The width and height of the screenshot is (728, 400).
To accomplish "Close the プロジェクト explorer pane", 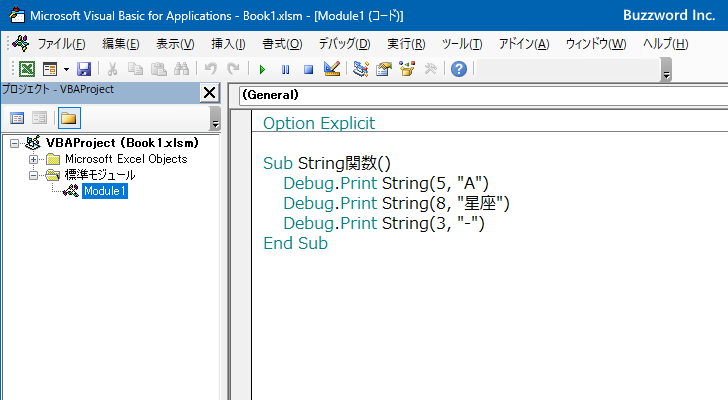I will 210,93.
